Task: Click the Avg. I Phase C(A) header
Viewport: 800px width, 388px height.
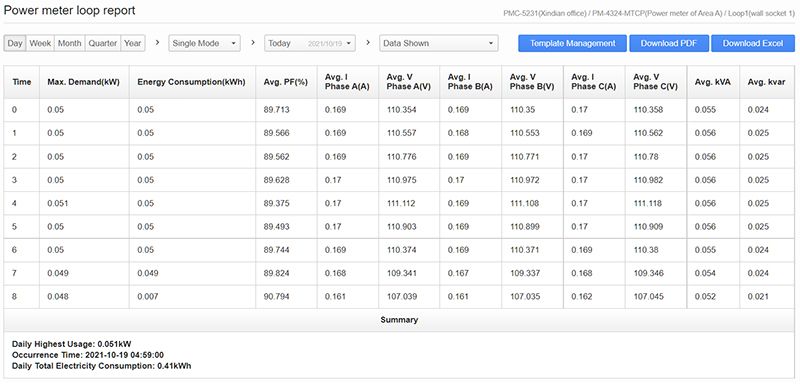Action: [594, 82]
